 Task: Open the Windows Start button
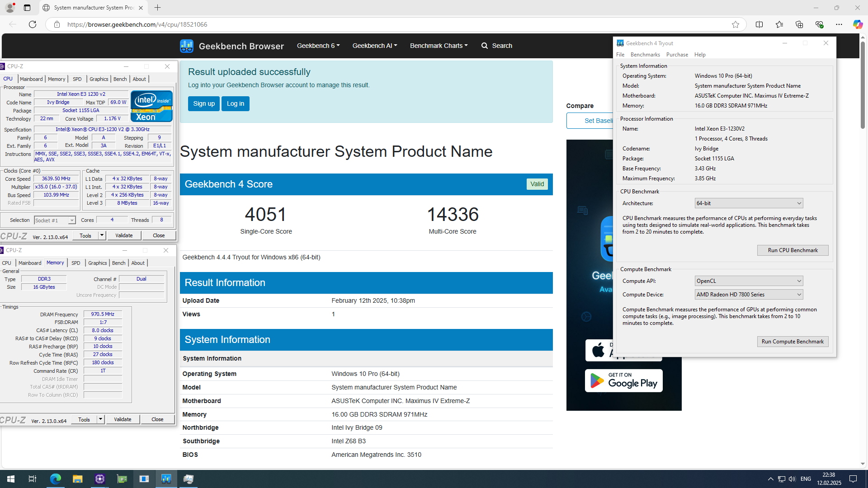11,479
